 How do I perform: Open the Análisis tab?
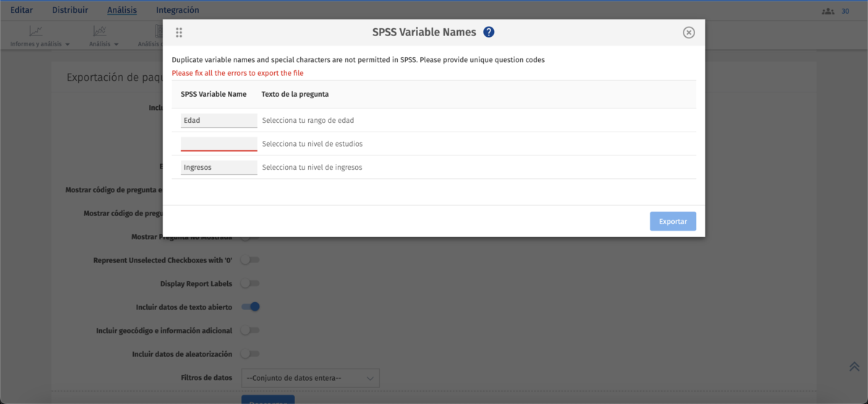tap(122, 10)
